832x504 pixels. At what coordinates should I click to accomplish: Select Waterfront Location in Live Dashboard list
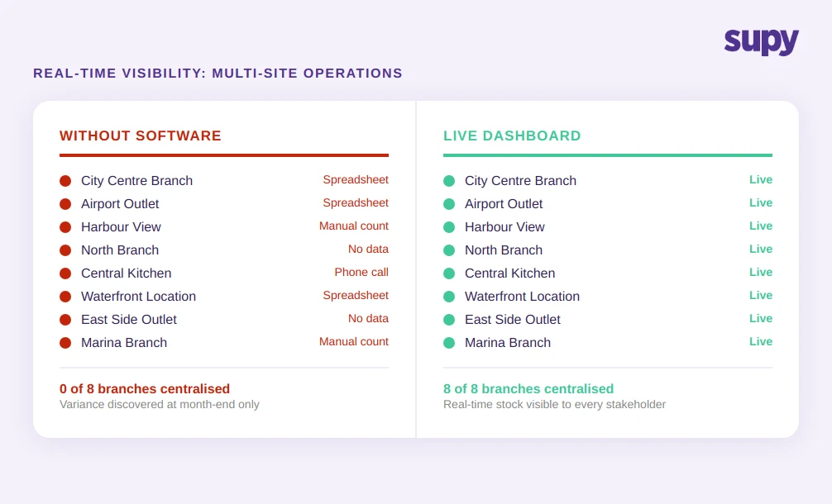[522, 297]
